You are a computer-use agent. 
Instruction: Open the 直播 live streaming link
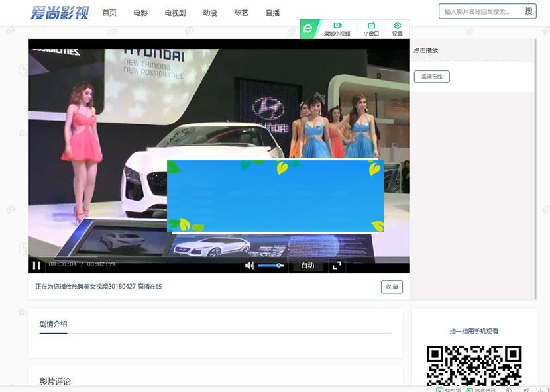point(272,12)
